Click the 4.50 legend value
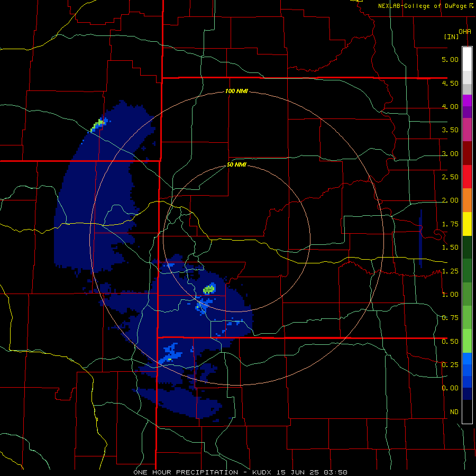This screenshot has width=476, height=476. (x=450, y=83)
